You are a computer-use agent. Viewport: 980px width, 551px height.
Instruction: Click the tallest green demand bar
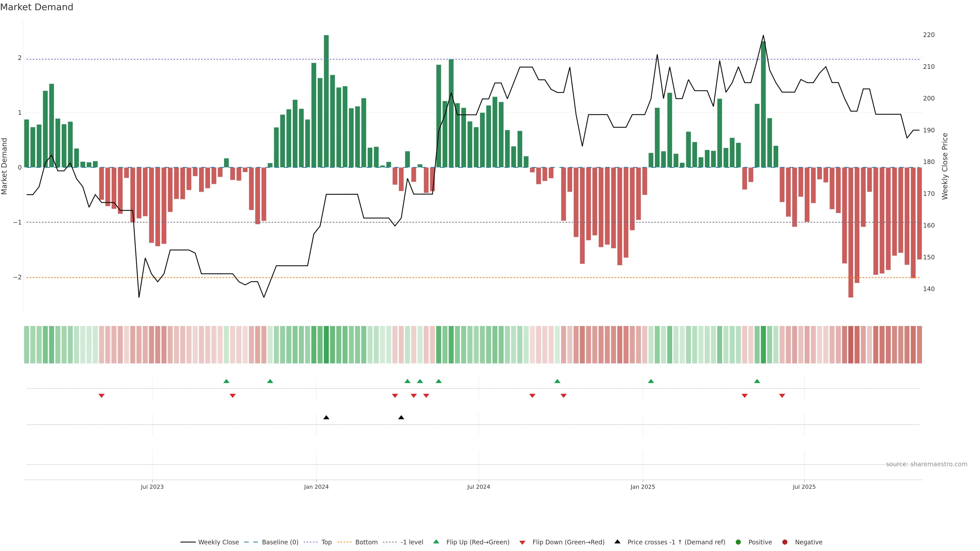coord(326,101)
